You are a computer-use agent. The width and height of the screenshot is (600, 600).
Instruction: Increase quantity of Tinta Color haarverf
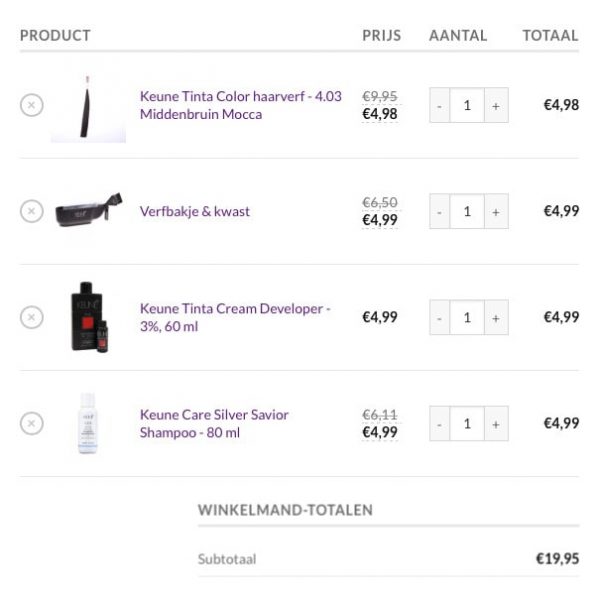click(x=495, y=105)
